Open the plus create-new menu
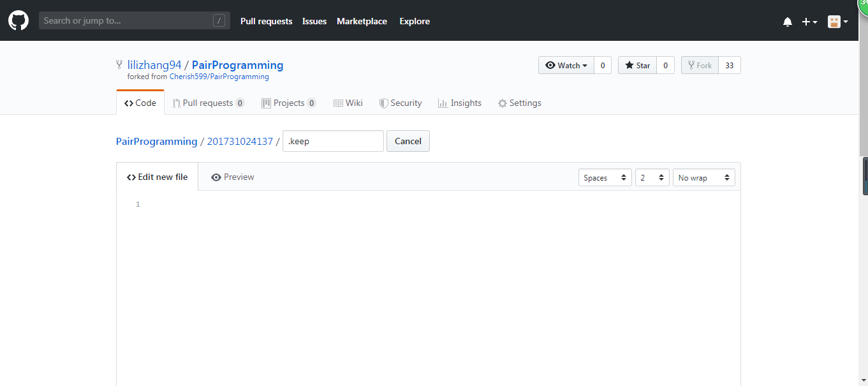Image resolution: width=868 pixels, height=386 pixels. (x=809, y=22)
